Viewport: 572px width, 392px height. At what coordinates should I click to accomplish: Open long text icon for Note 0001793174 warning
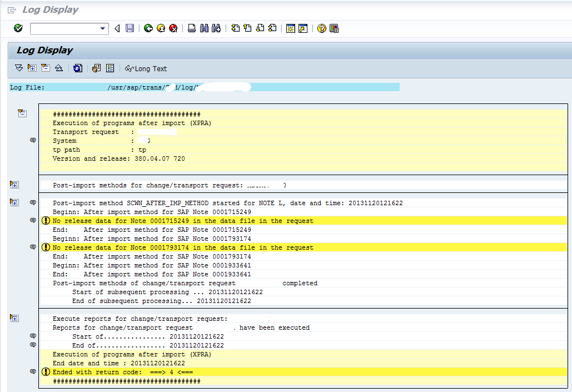[33, 247]
